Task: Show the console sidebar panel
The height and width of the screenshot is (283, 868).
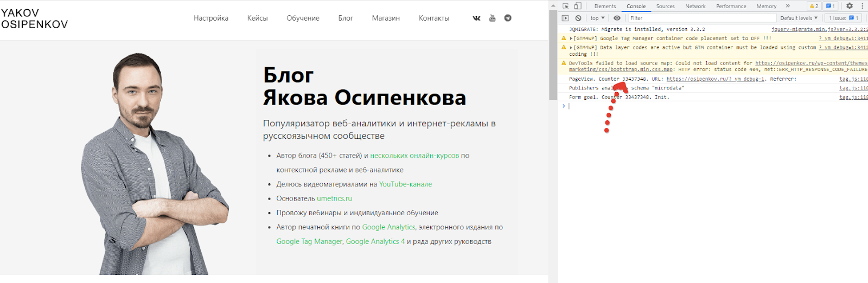Action: pyautogui.click(x=565, y=18)
